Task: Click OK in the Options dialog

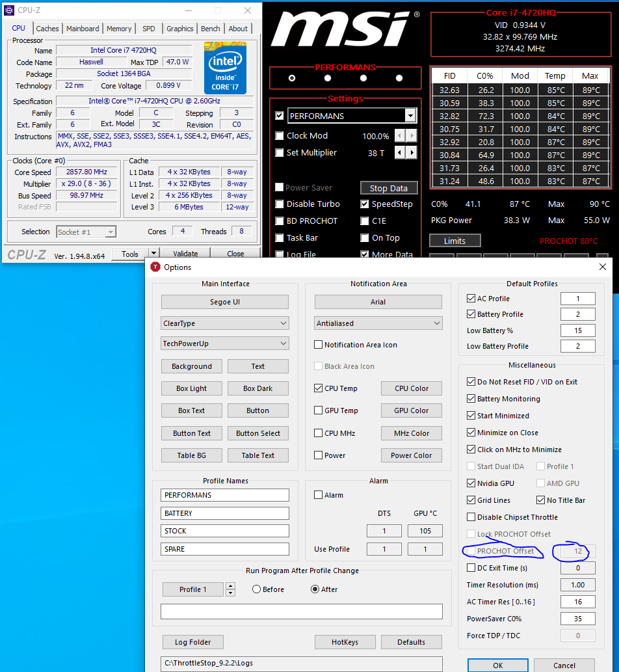Action: (498, 665)
